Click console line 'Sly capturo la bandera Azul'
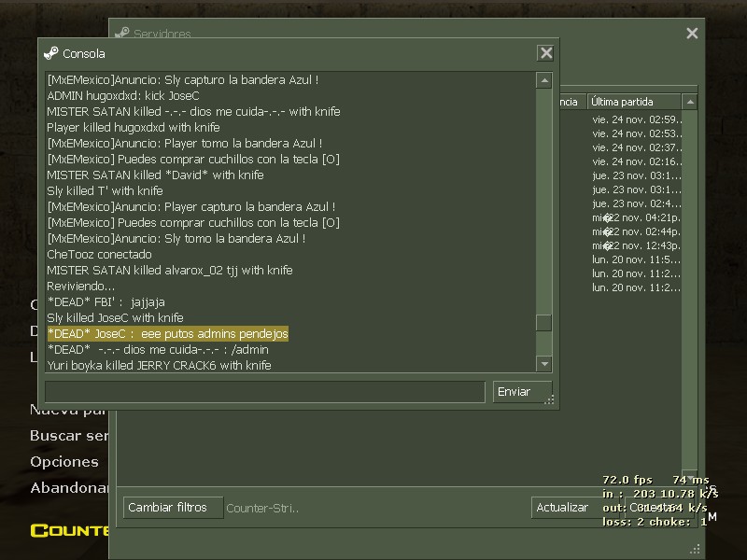This screenshot has width=747, height=560. tap(183, 80)
